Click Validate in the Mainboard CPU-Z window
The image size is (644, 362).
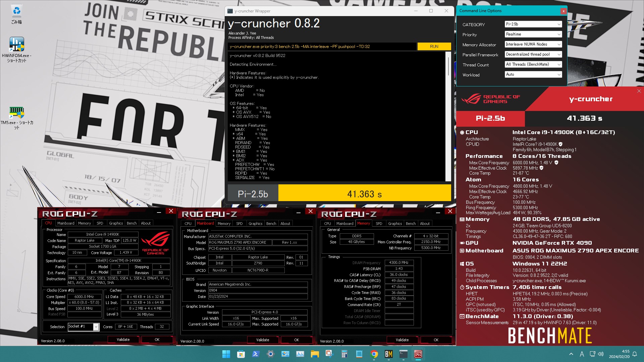(x=263, y=340)
